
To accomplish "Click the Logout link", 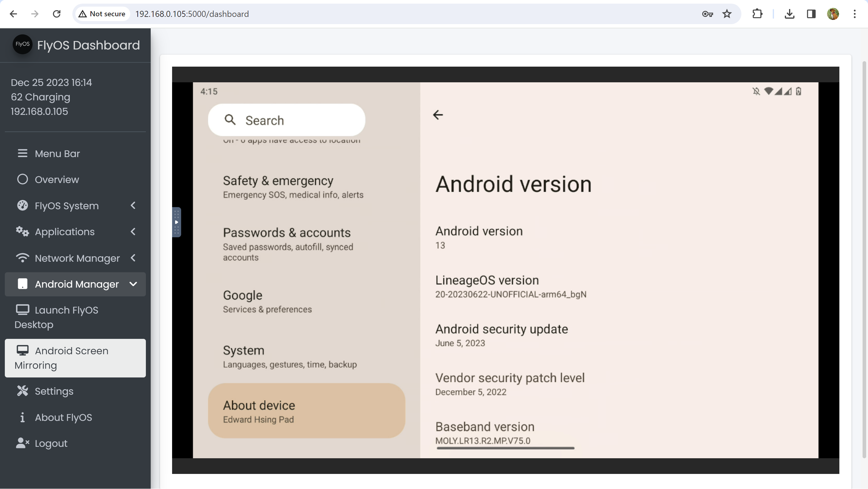I will (51, 443).
